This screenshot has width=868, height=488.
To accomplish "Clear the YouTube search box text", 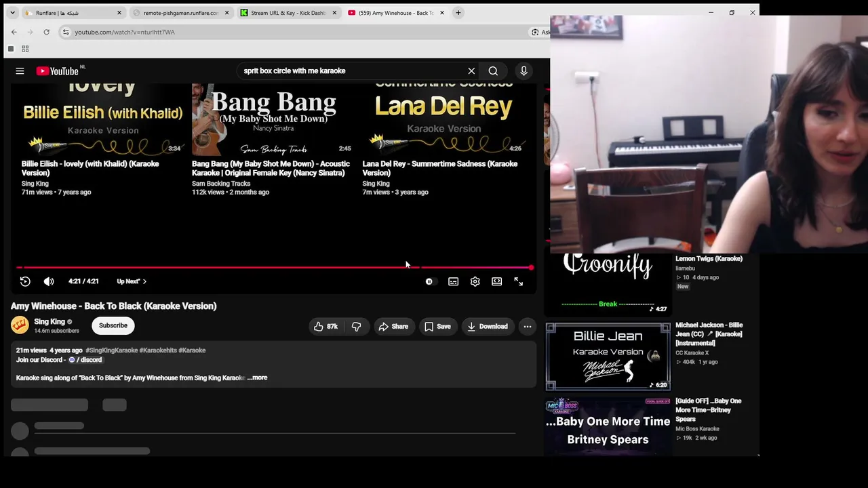I will [471, 70].
